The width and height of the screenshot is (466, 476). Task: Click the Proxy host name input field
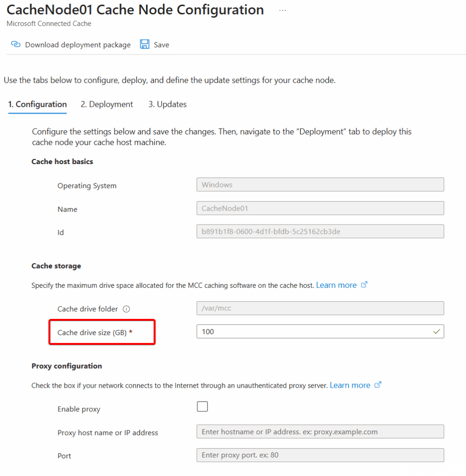(x=320, y=431)
